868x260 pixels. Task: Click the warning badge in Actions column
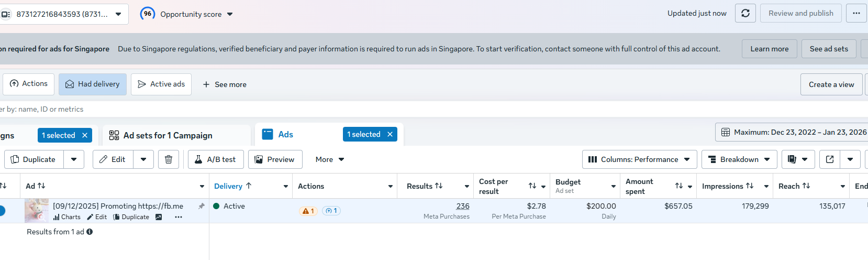[308, 211]
